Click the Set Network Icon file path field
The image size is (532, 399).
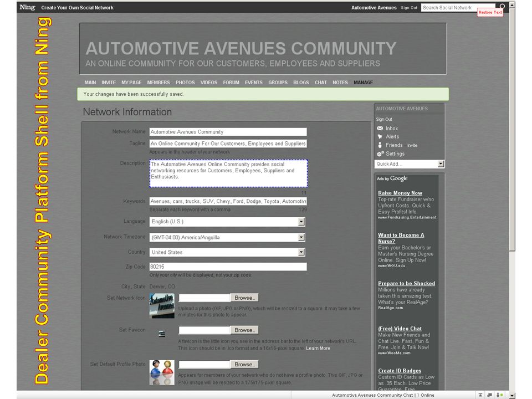coord(204,298)
